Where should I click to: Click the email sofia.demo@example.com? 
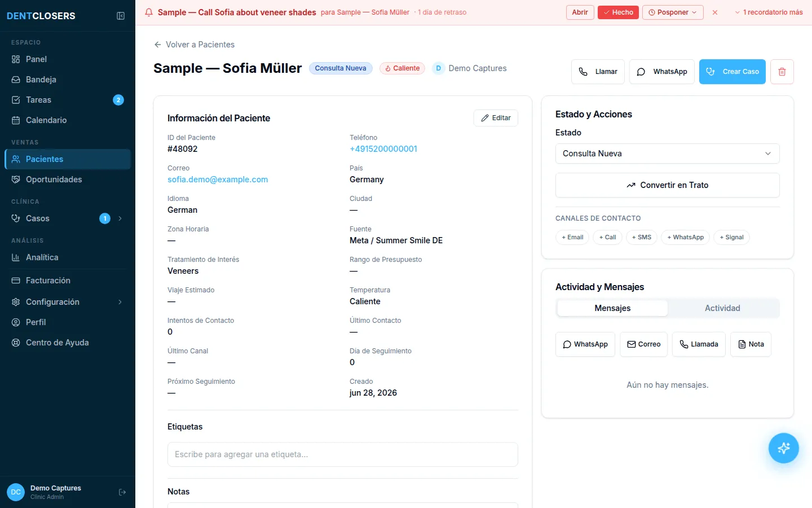(x=218, y=179)
